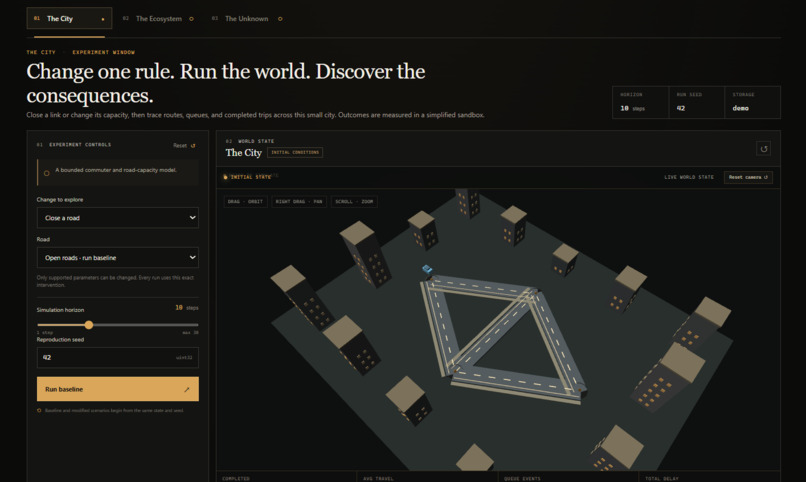Click the Storage demo stat box
Screen dimensions: 806x482
pos(753,102)
